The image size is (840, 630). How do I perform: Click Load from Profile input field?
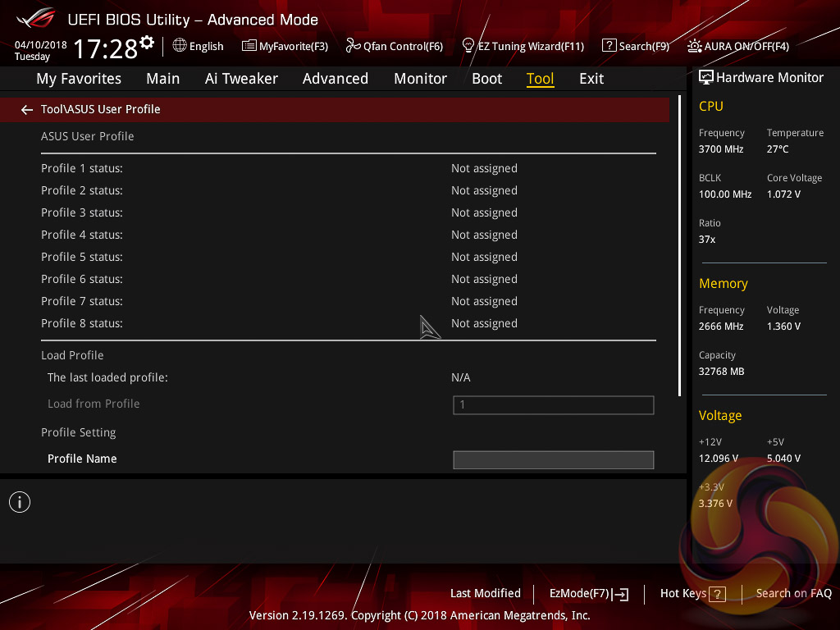554,405
